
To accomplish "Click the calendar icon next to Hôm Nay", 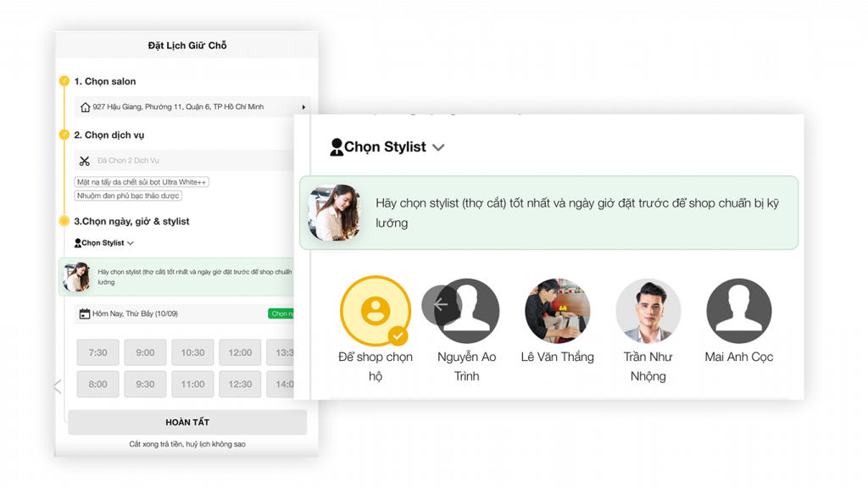I will tap(85, 313).
